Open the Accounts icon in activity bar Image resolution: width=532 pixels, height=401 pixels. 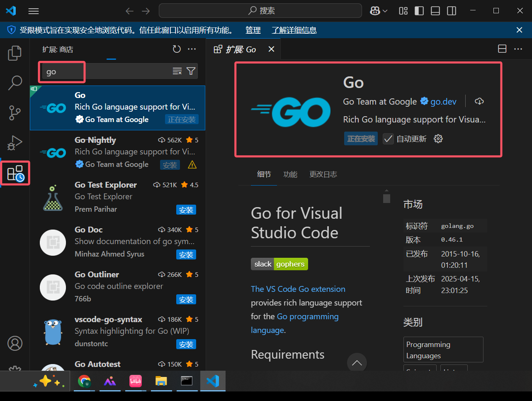[15, 343]
